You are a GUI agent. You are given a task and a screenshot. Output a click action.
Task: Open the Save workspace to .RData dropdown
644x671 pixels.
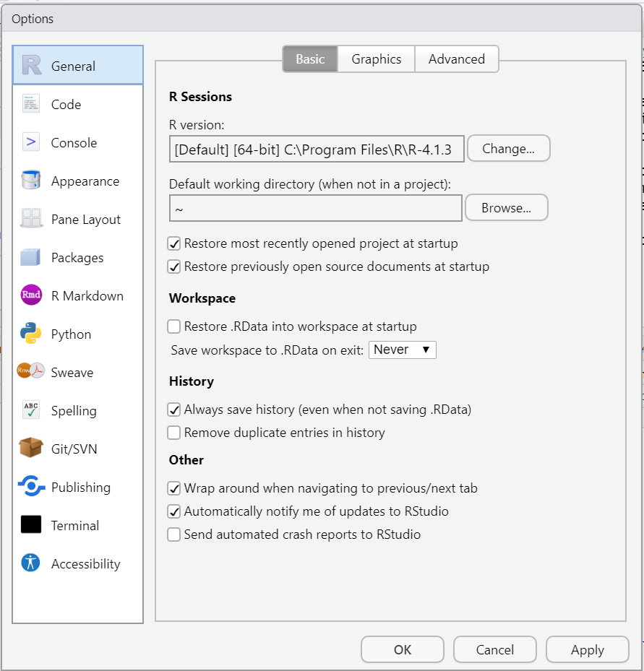point(403,350)
